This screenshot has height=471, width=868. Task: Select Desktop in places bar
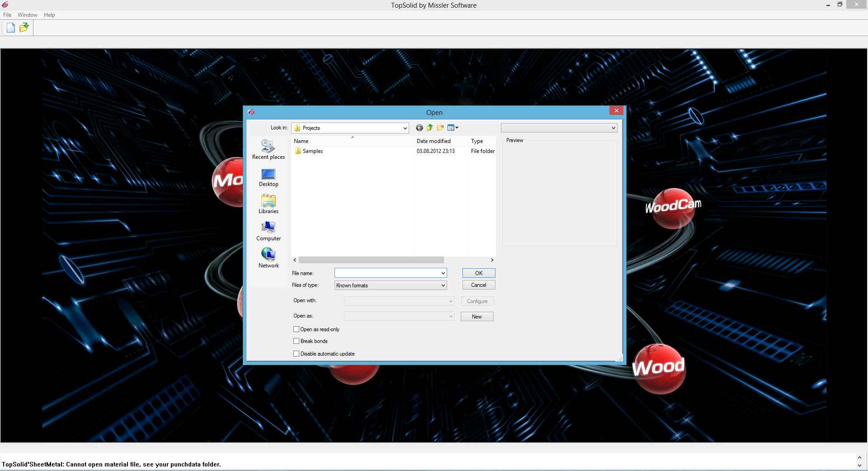click(269, 177)
